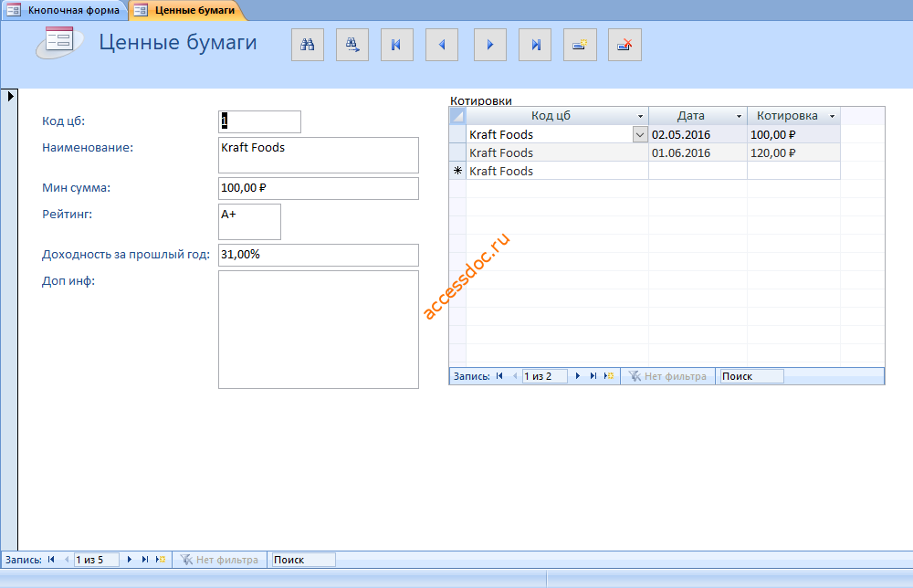913x588 pixels.
Task: Switch to the Ценные бумаги tab
Action: click(186, 10)
